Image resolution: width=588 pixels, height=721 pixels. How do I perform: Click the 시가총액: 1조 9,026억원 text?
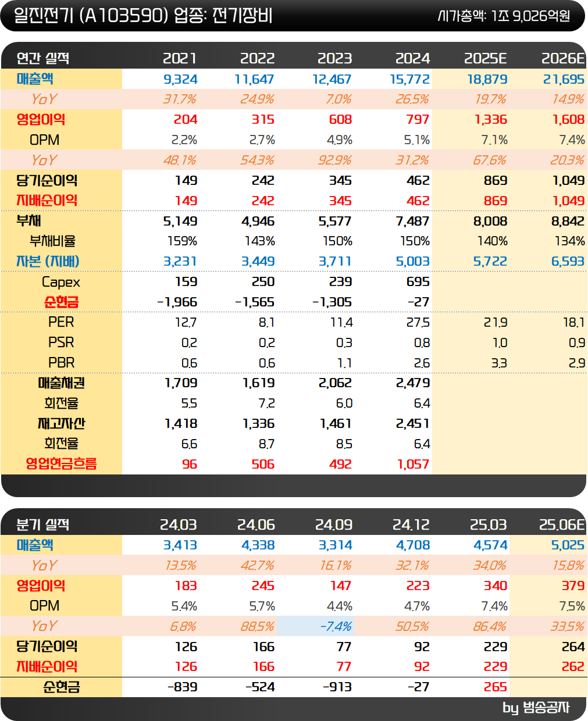504,16
